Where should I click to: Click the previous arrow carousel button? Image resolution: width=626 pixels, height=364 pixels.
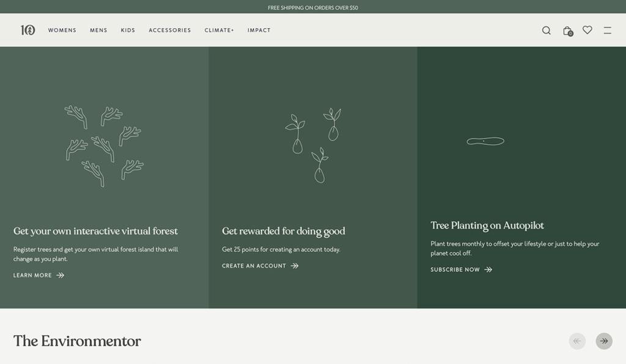(x=576, y=341)
